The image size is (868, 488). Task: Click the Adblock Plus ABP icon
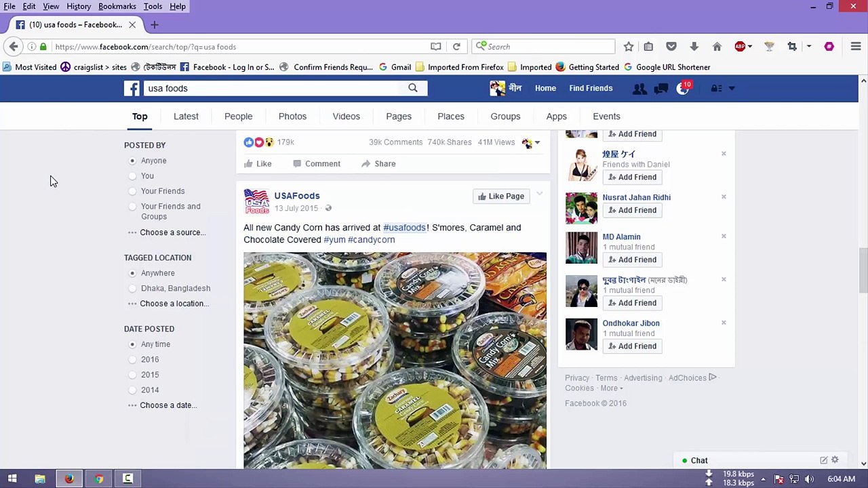(x=740, y=47)
